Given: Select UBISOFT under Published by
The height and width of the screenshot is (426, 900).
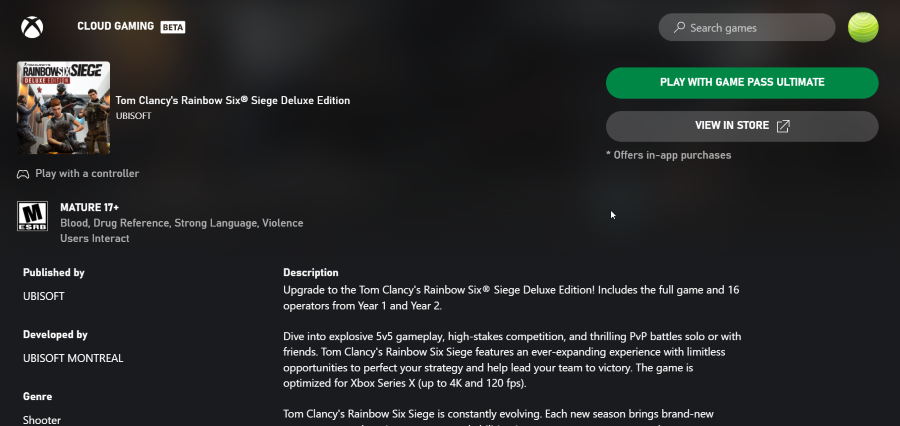Looking at the screenshot, I should [44, 296].
